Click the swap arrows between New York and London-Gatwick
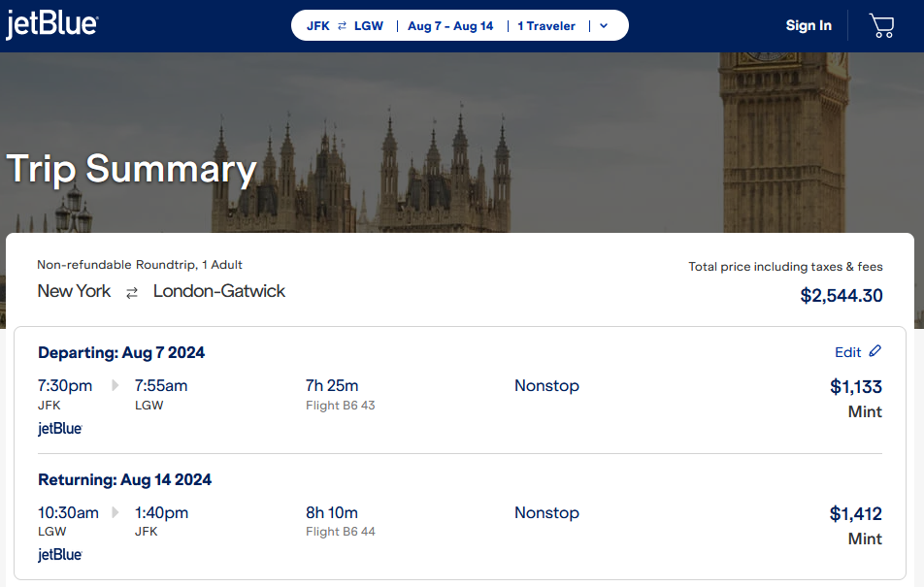Image resolution: width=924 pixels, height=587 pixels. pos(131,291)
